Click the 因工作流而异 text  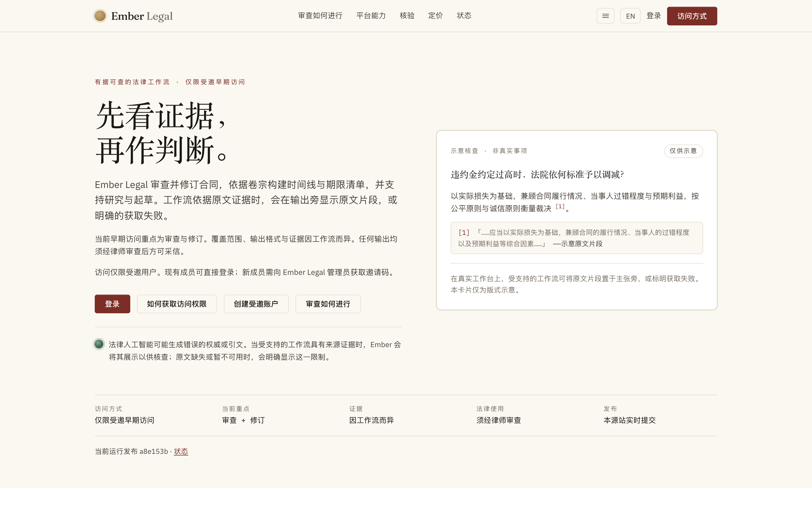pos(371,420)
